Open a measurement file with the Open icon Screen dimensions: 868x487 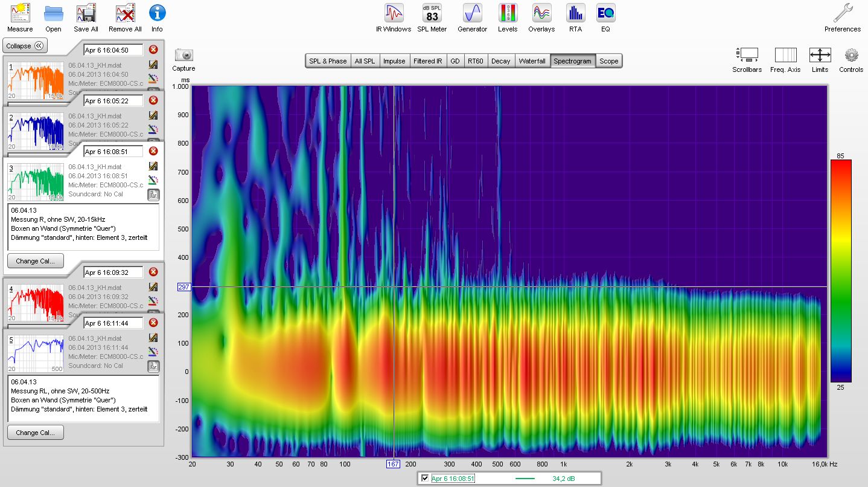click(53, 18)
